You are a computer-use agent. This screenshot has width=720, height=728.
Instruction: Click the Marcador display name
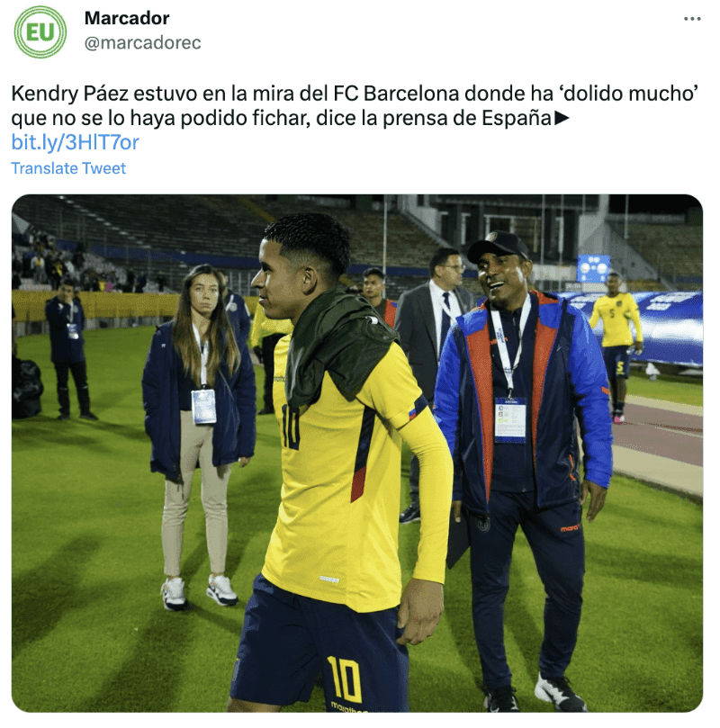point(127,18)
